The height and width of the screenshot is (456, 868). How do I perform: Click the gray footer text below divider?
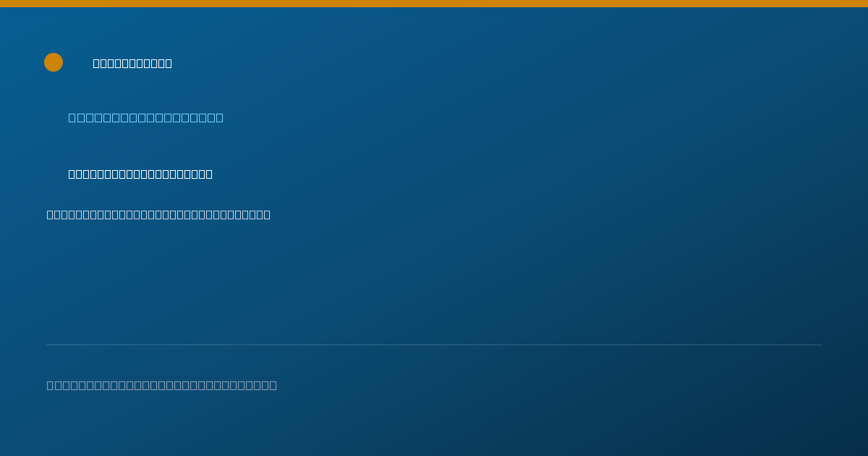tap(161, 385)
